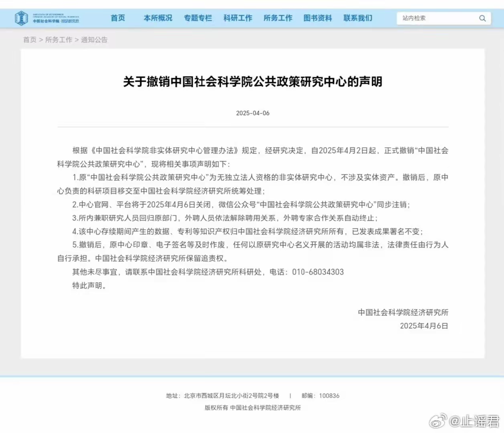Go to 首页 in the breadcrumb
Screen dimensions: 504x433
pos(30,40)
